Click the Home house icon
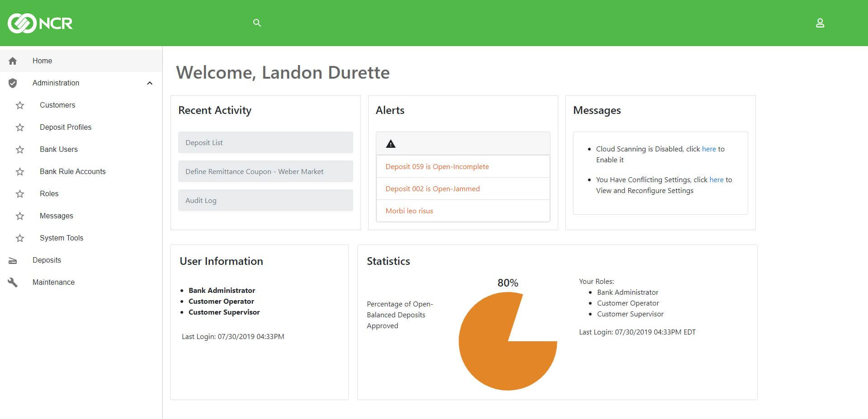The image size is (868, 419). pos(13,61)
